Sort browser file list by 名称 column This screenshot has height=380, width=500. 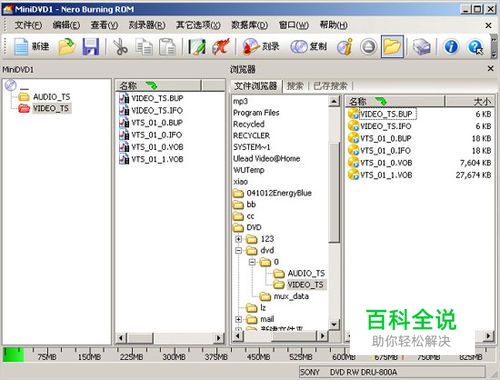pos(395,101)
